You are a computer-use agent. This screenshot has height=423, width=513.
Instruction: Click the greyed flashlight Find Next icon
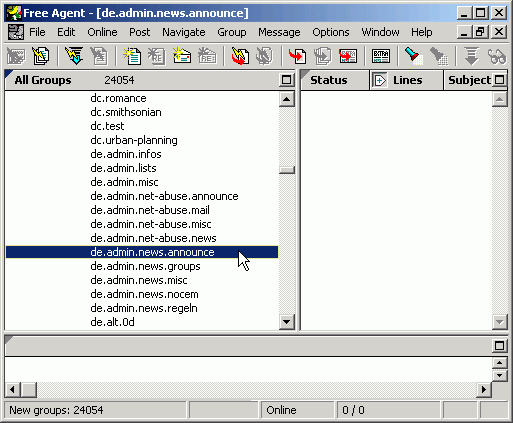click(x=438, y=56)
